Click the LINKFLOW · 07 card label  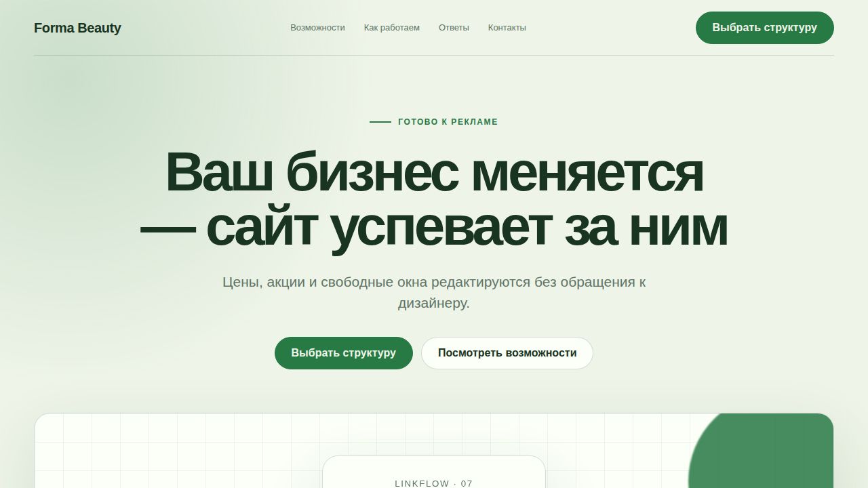[x=434, y=483]
